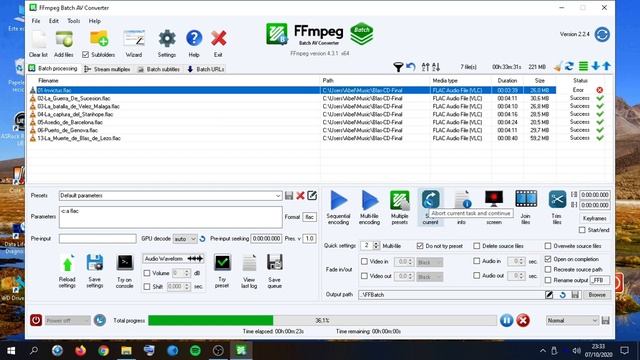
Task: Click the Save queue icon
Action: pyautogui.click(x=275, y=263)
